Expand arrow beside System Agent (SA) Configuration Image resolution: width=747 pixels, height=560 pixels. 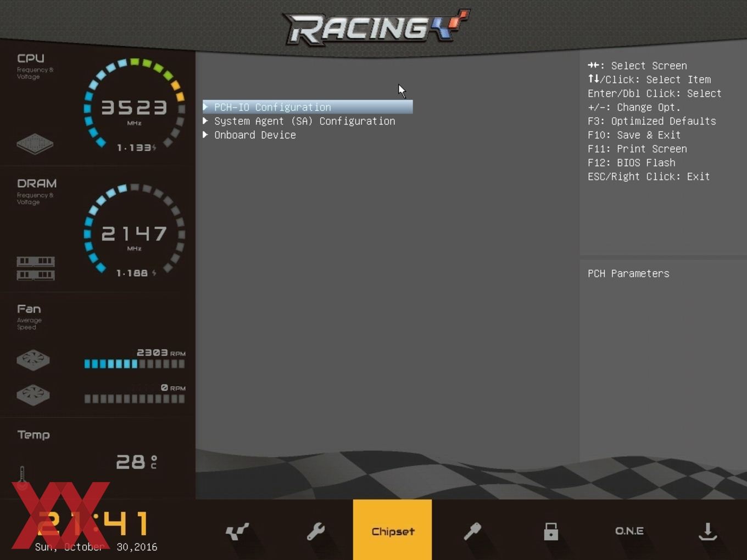point(205,120)
